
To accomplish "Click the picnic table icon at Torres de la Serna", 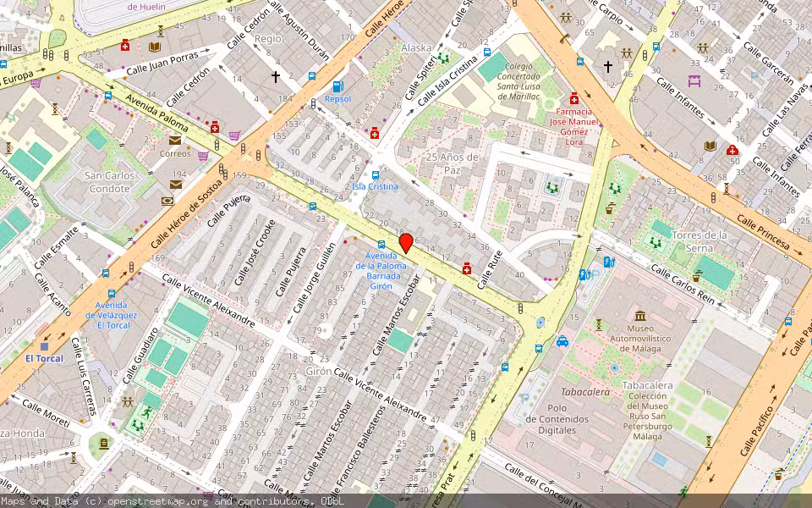I will [x=655, y=243].
